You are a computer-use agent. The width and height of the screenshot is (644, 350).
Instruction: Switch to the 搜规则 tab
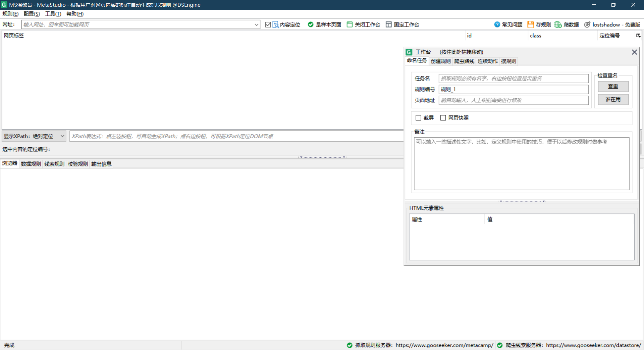pyautogui.click(x=508, y=61)
